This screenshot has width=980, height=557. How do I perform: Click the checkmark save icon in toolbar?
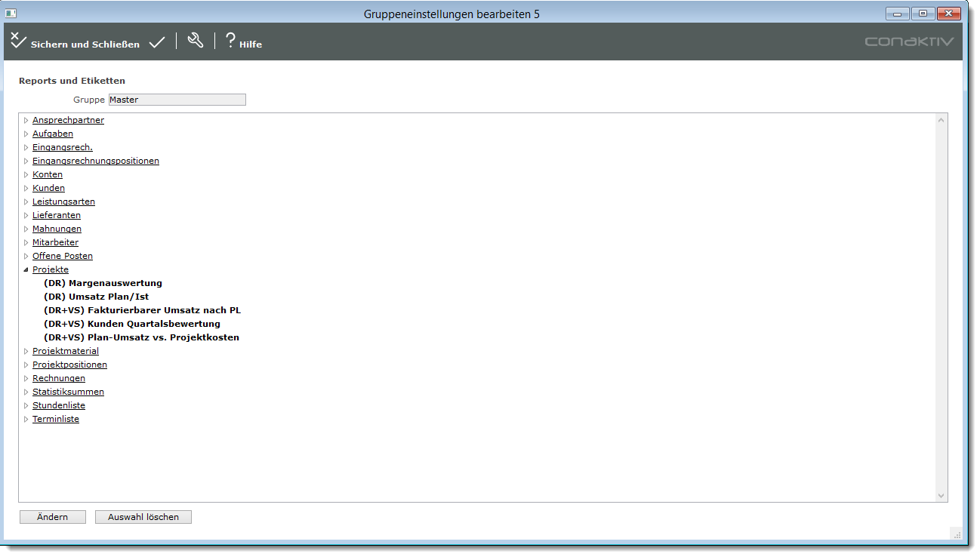(157, 43)
